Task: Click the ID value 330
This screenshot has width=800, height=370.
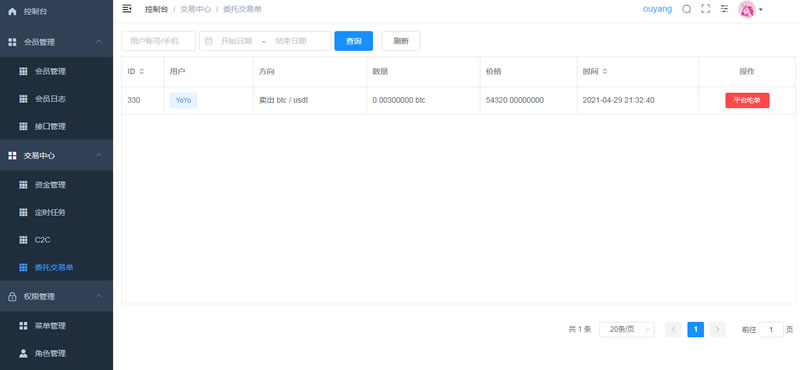Action: 134,101
